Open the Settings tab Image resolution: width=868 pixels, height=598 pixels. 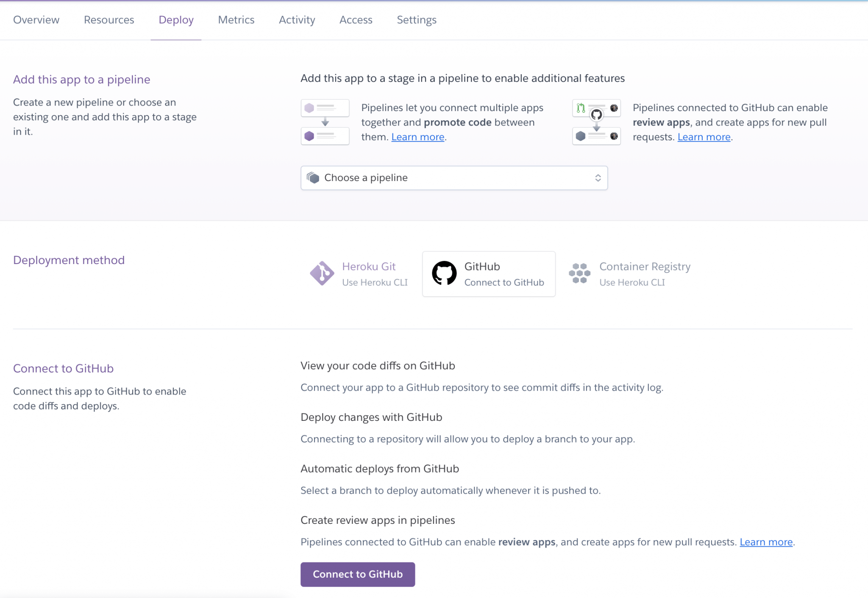pyautogui.click(x=417, y=19)
